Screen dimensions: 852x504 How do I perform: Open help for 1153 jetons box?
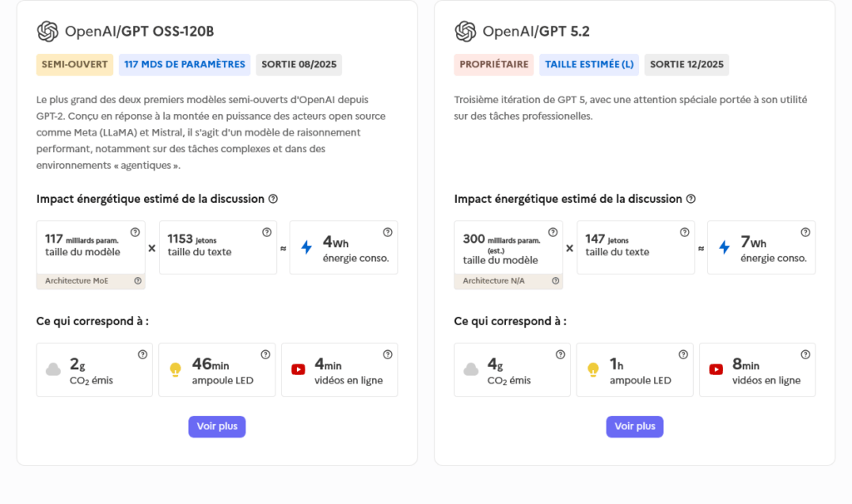click(267, 232)
